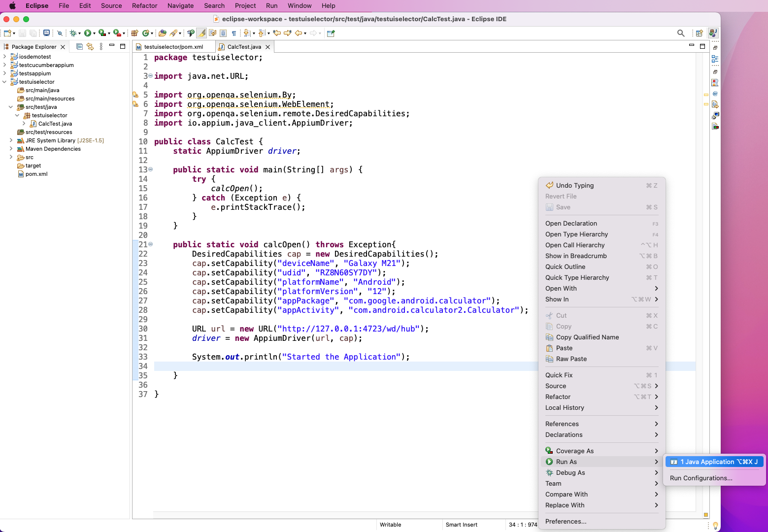Click Run Configurations in the submenu
The image size is (768, 532).
click(701, 478)
